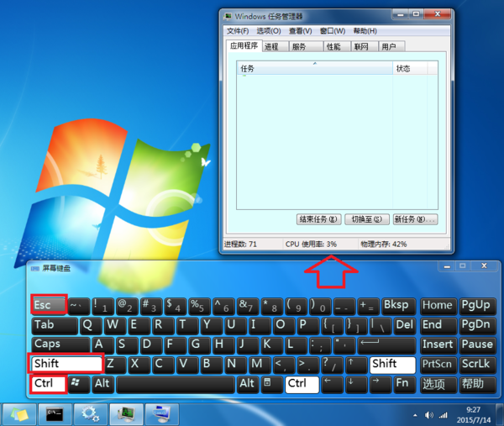Viewport: 504px width, 426px height.
Task: Click the Enter key on-screen
Action: tap(386, 344)
